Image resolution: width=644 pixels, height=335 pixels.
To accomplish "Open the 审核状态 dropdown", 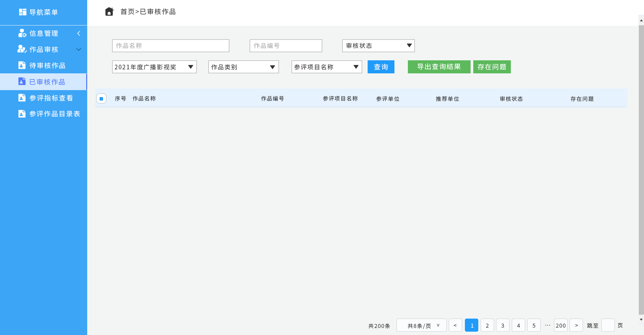I will coord(378,46).
